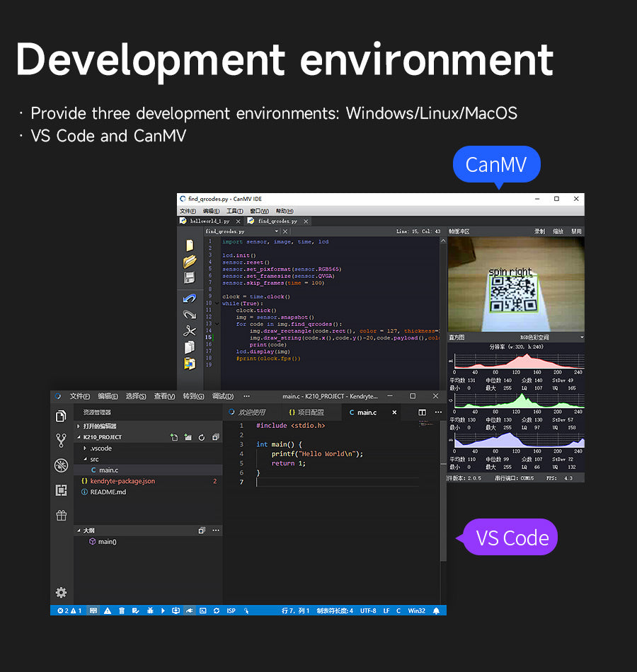Fold the while loop at line 10
Screen dimensions: 637x672
[217, 303]
